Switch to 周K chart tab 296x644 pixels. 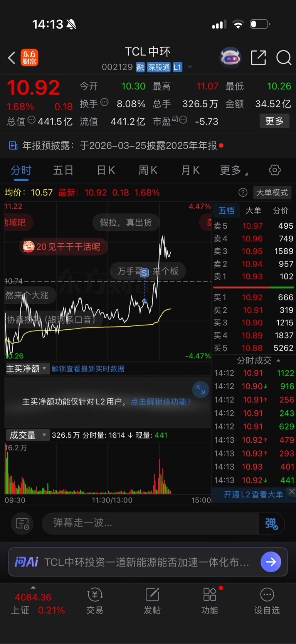[148, 170]
